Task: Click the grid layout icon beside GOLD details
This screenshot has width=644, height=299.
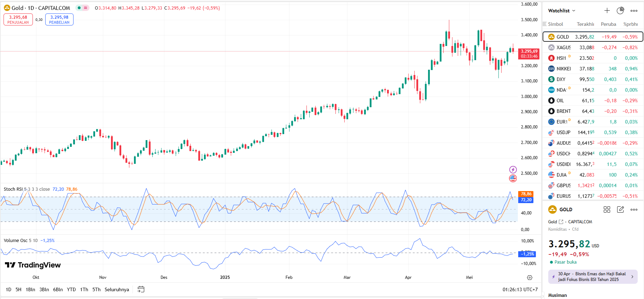Action: [x=607, y=209]
